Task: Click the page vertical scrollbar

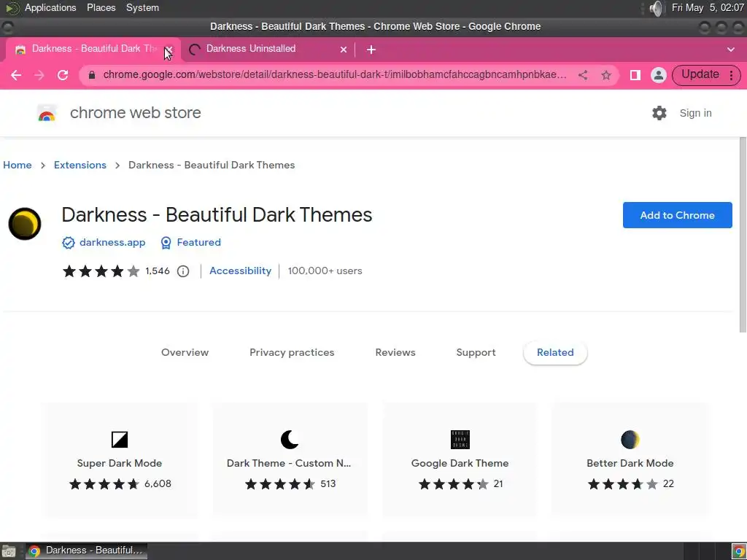Action: [x=743, y=235]
